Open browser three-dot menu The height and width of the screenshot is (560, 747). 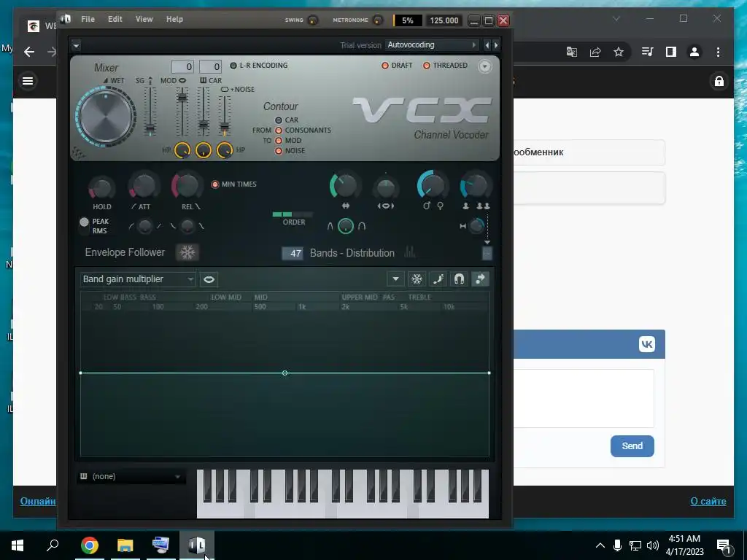[718, 52]
